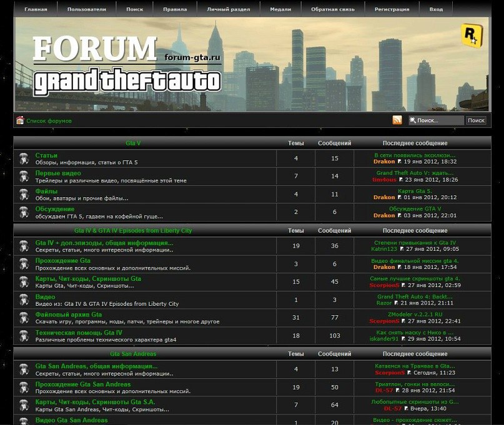
Task: Click the forum icon next to Статьи
Action: pos(24,159)
